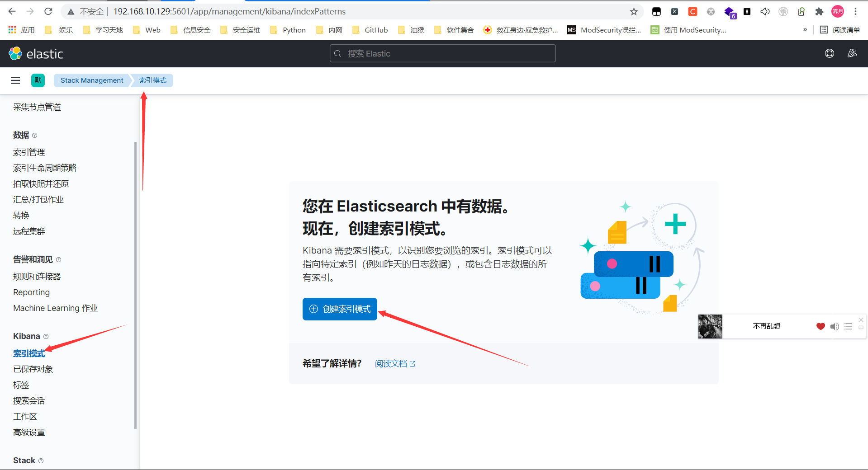Open 已保存对象 in Kibana section
This screenshot has width=868, height=470.
coord(33,369)
